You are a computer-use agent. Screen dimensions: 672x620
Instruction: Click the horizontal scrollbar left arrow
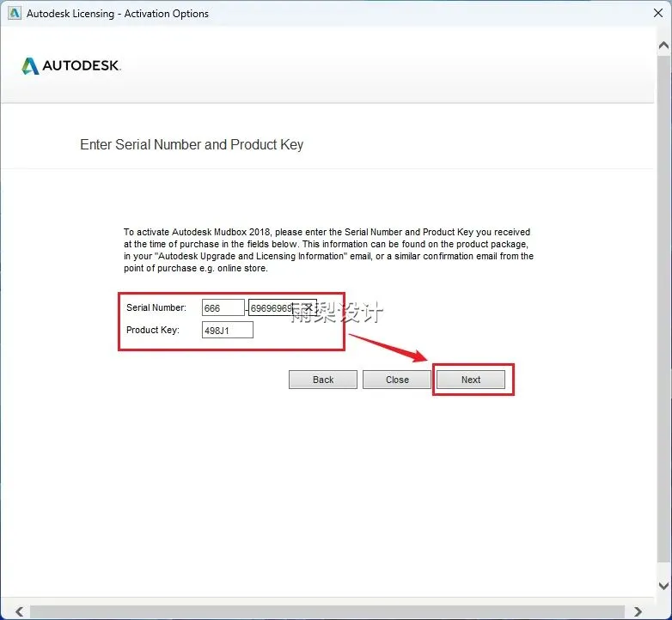pyautogui.click(x=19, y=611)
